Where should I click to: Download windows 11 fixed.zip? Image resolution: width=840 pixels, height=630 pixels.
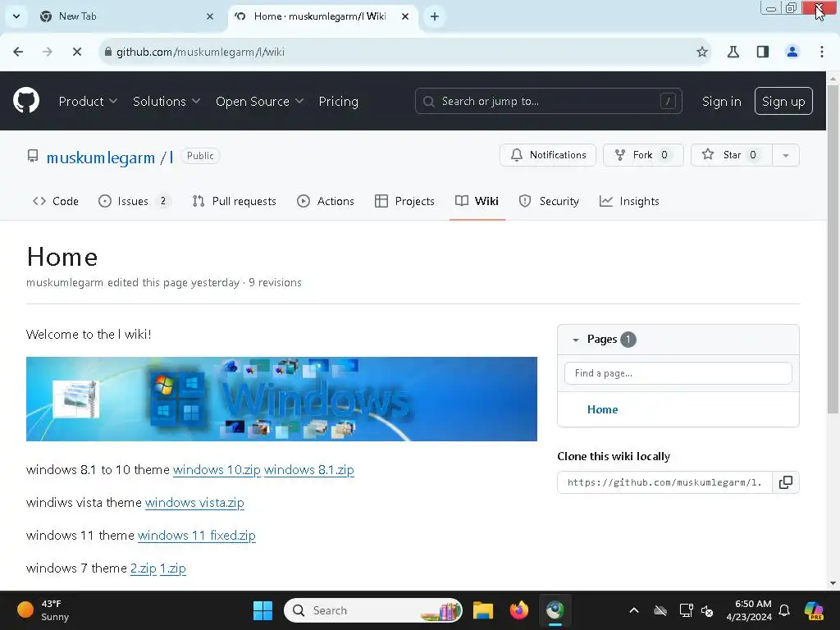pos(197,535)
